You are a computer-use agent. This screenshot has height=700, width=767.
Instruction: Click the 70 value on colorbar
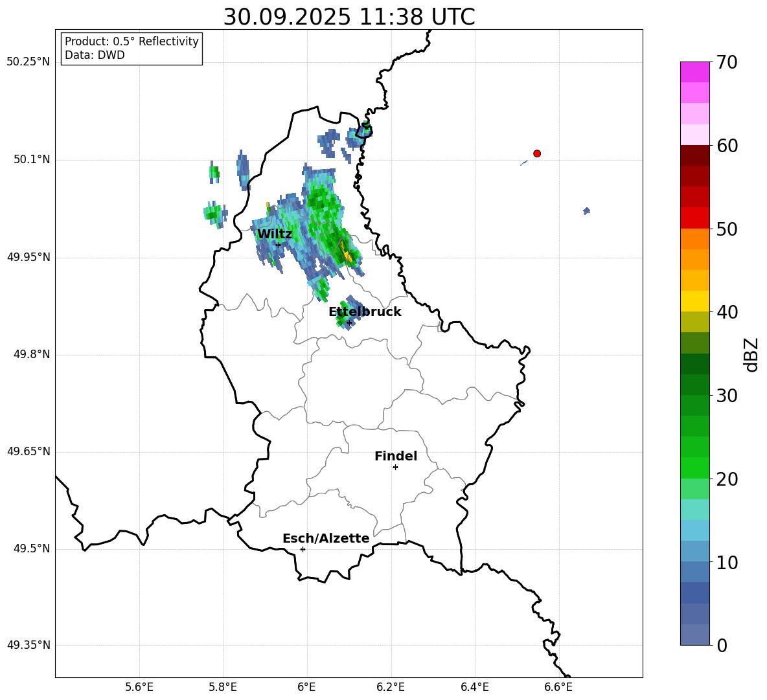(x=727, y=63)
